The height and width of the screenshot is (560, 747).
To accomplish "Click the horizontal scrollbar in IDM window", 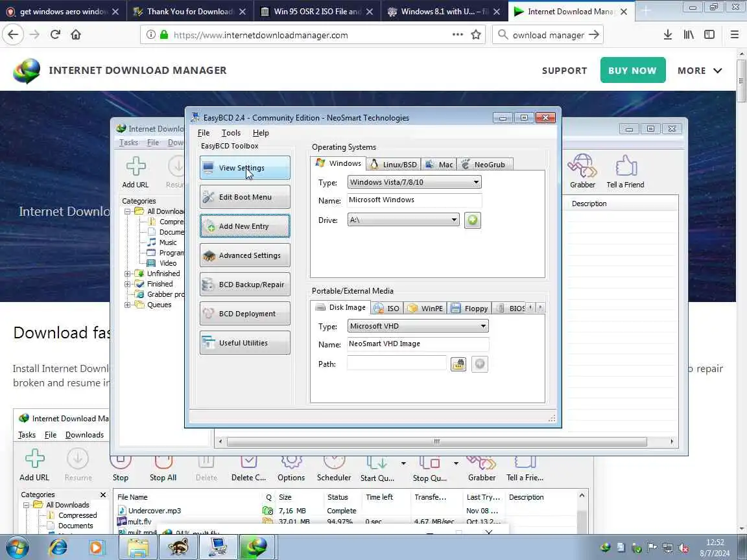I will click(437, 442).
